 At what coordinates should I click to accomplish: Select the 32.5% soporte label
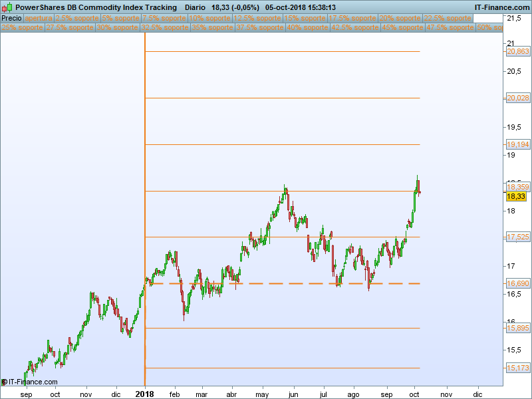[164, 27]
